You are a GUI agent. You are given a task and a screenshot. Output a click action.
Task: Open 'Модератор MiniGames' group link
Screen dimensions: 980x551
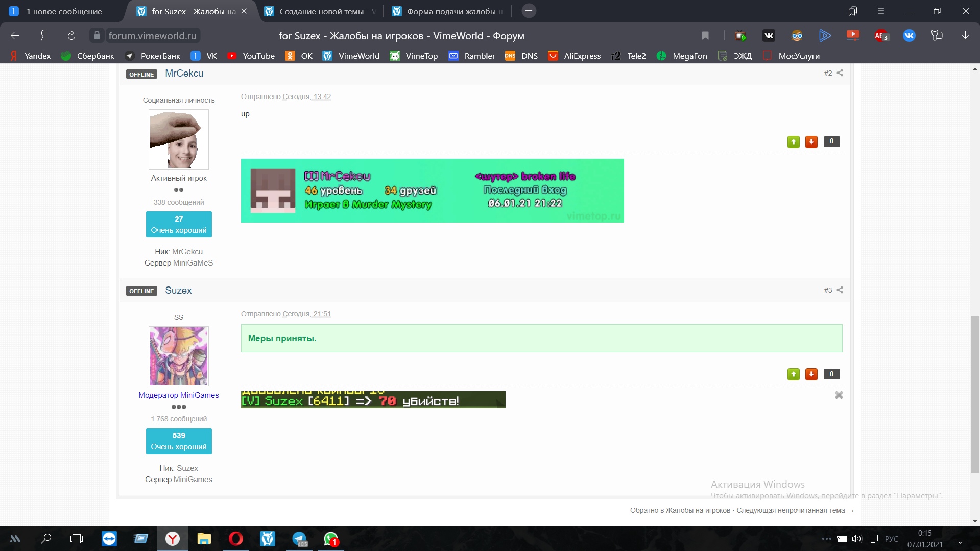(x=179, y=395)
